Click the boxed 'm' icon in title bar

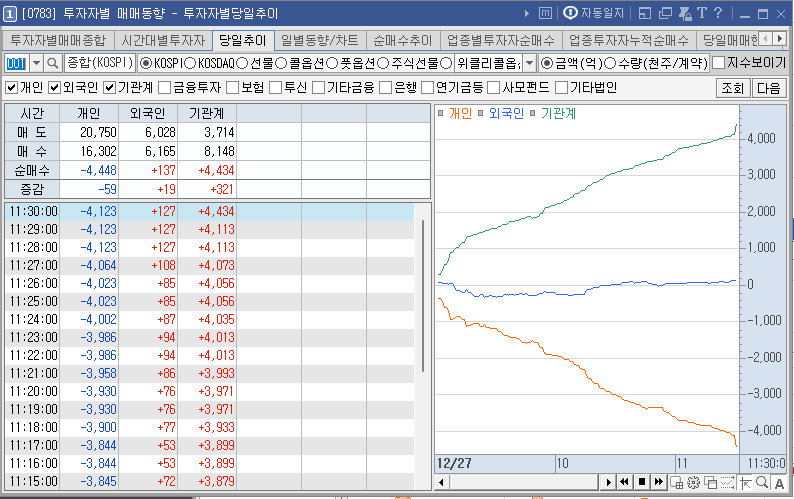(545, 13)
